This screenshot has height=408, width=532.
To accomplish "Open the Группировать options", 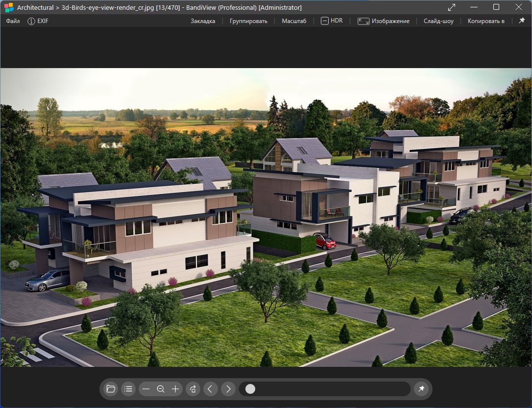I will coord(248,21).
